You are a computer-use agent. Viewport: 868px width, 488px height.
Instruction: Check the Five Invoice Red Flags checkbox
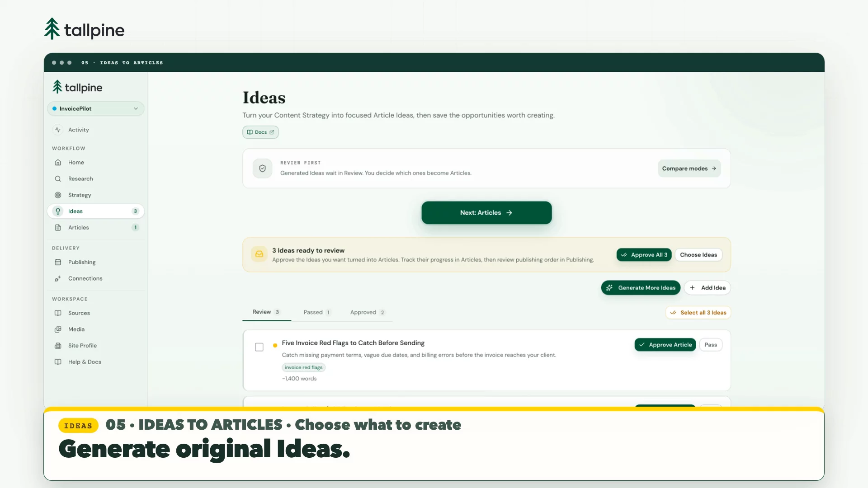click(x=259, y=347)
